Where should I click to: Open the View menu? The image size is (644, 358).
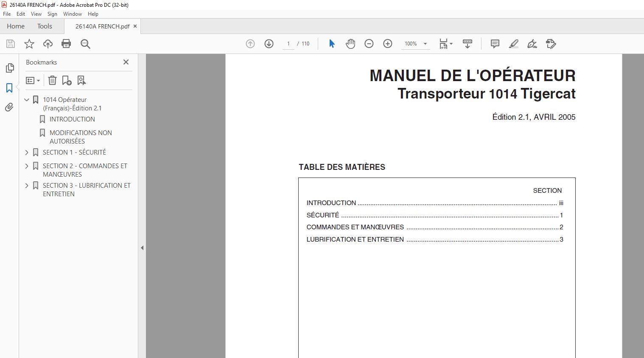point(36,14)
